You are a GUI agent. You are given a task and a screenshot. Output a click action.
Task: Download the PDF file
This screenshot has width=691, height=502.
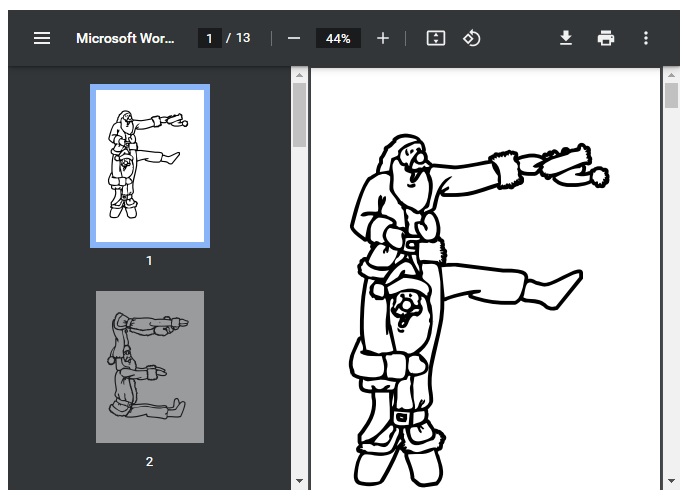[566, 38]
